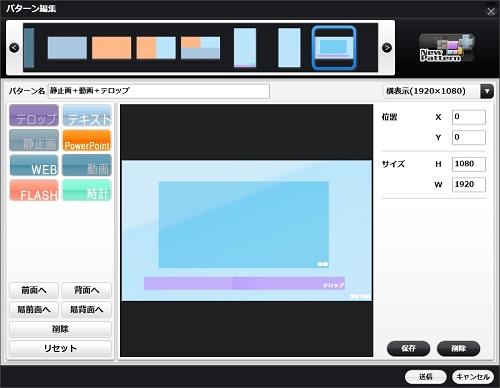Add a FLASH element

34,190
